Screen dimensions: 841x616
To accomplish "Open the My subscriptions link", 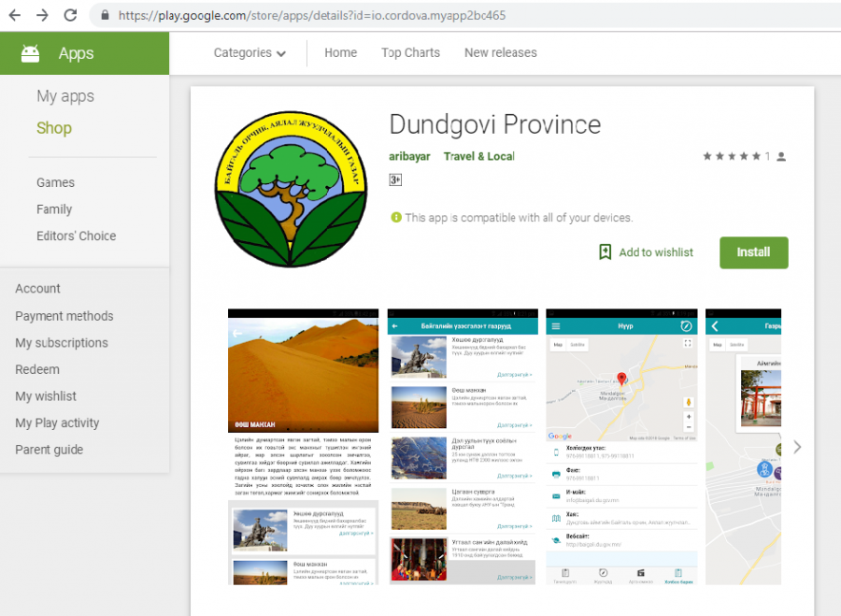I will tap(62, 343).
